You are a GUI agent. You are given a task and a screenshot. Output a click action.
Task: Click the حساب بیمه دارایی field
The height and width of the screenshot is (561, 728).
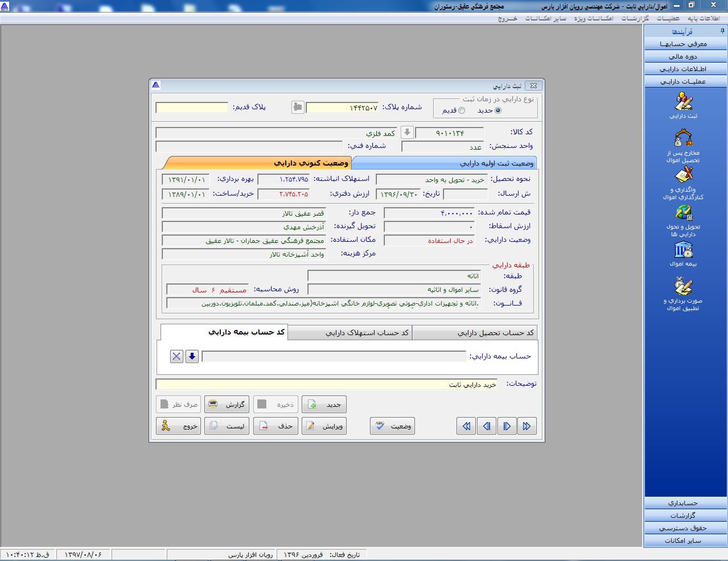coord(334,356)
